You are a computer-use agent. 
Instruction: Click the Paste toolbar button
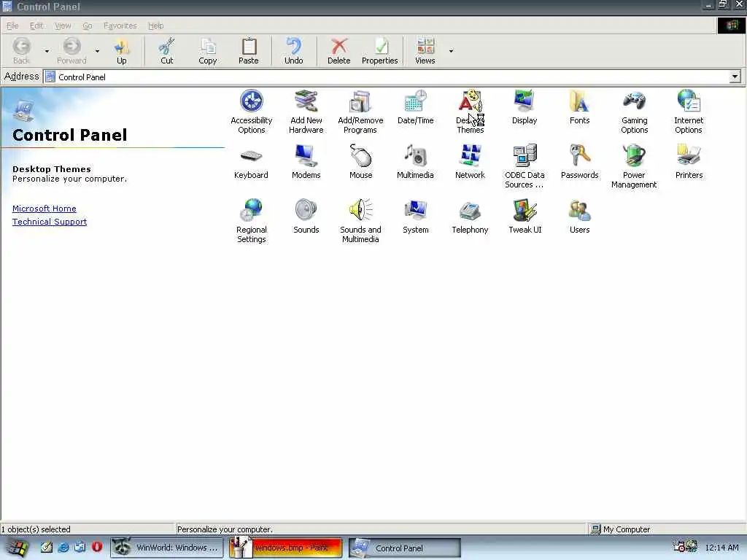(248, 51)
